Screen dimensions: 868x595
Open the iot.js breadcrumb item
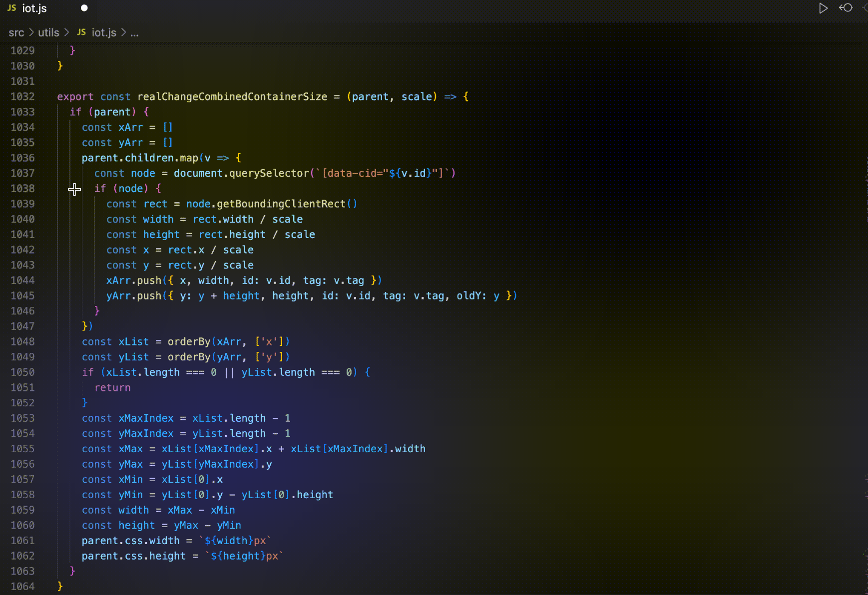(x=104, y=32)
